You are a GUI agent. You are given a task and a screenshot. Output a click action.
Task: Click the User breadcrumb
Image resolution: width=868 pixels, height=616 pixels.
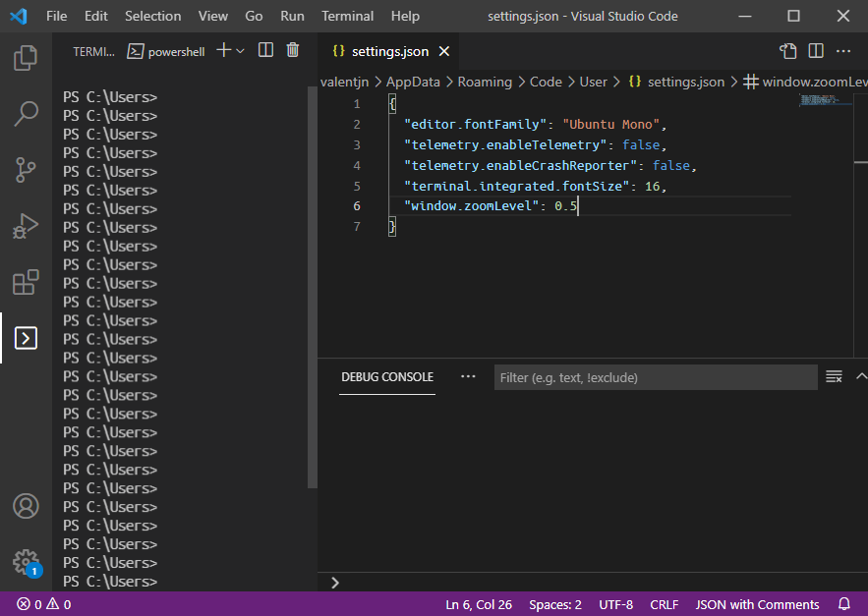594,82
